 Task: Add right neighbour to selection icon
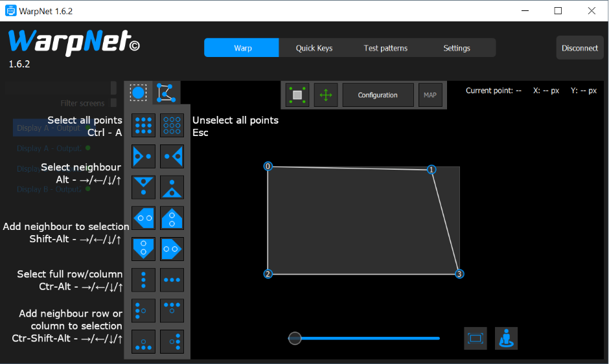click(172, 249)
